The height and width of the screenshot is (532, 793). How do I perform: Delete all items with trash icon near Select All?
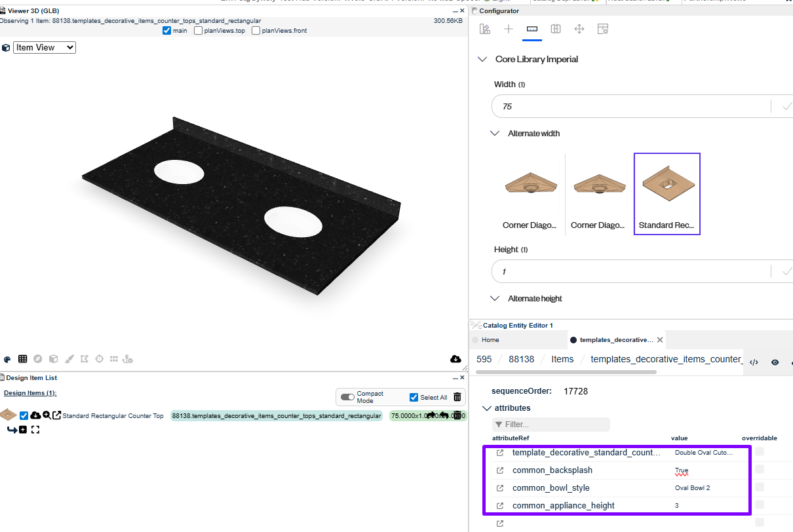pyautogui.click(x=457, y=397)
